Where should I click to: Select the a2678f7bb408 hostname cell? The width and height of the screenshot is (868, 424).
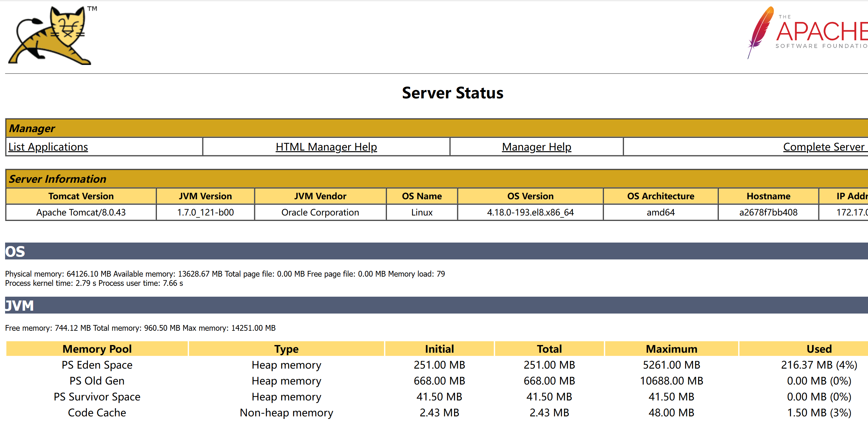coord(768,212)
